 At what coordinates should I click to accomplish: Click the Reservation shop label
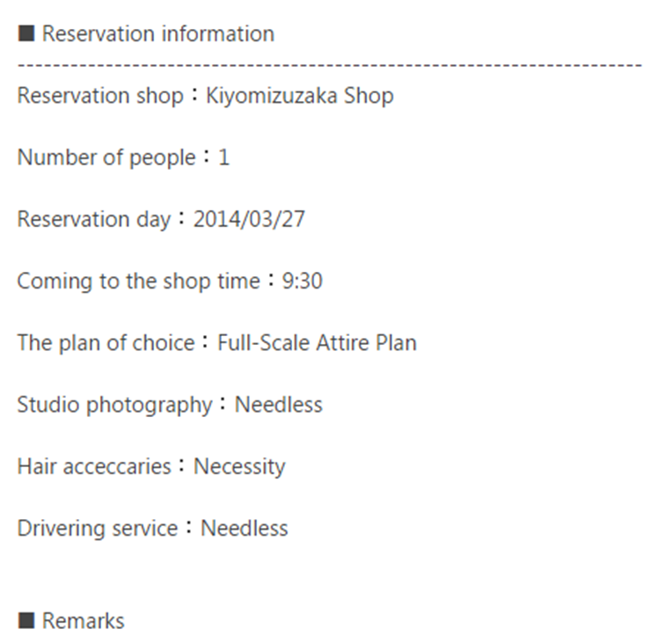[x=100, y=95]
